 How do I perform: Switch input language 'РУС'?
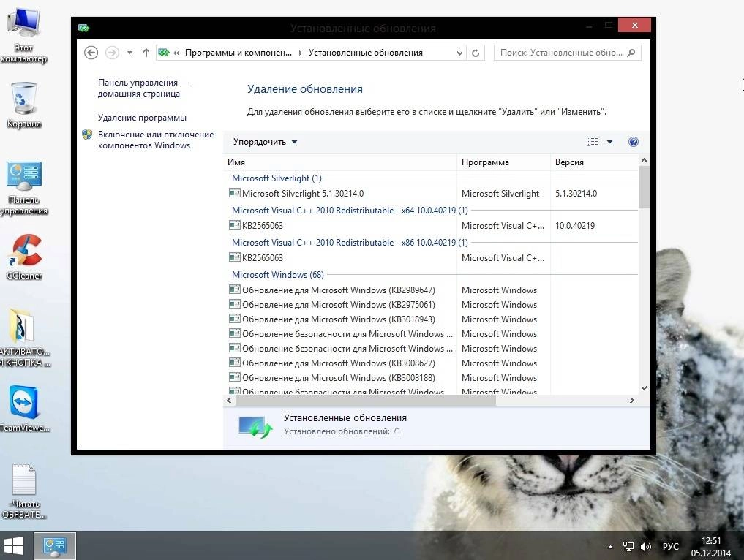(x=670, y=547)
